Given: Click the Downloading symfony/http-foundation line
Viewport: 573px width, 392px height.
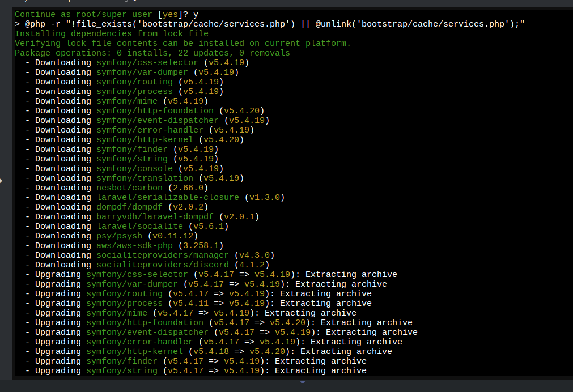Looking at the screenshot, I should pos(145,110).
